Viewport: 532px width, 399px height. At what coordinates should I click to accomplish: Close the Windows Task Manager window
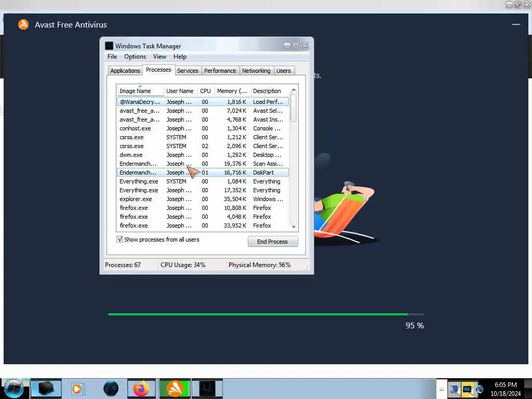[304, 46]
